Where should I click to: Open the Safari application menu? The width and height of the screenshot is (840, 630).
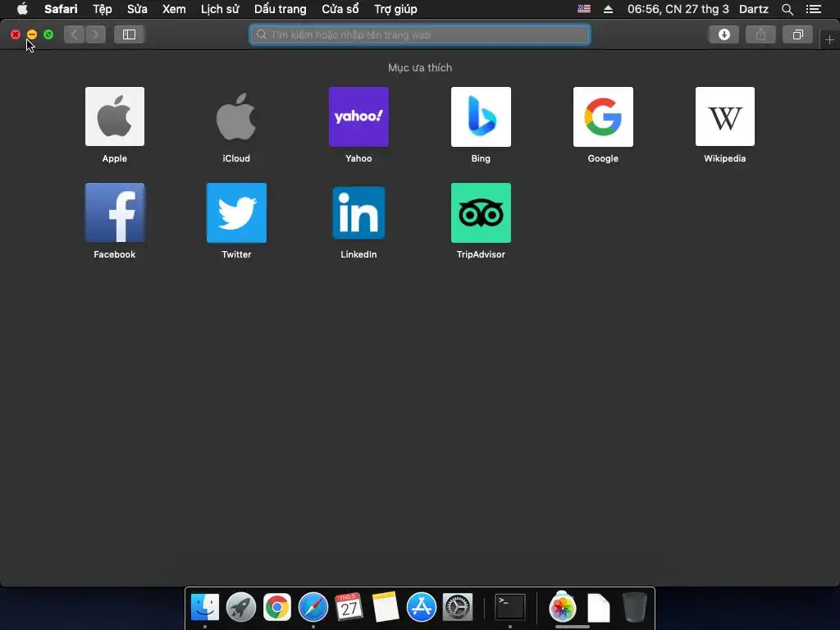tap(61, 9)
